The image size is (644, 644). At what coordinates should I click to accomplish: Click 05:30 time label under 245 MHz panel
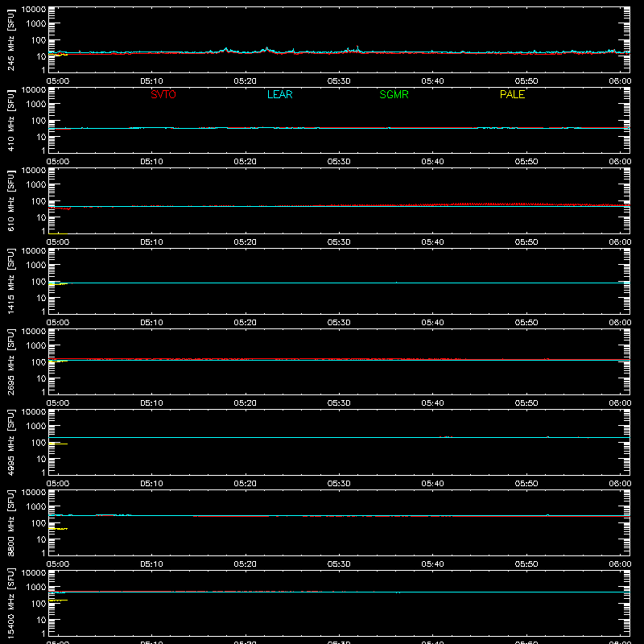point(339,81)
